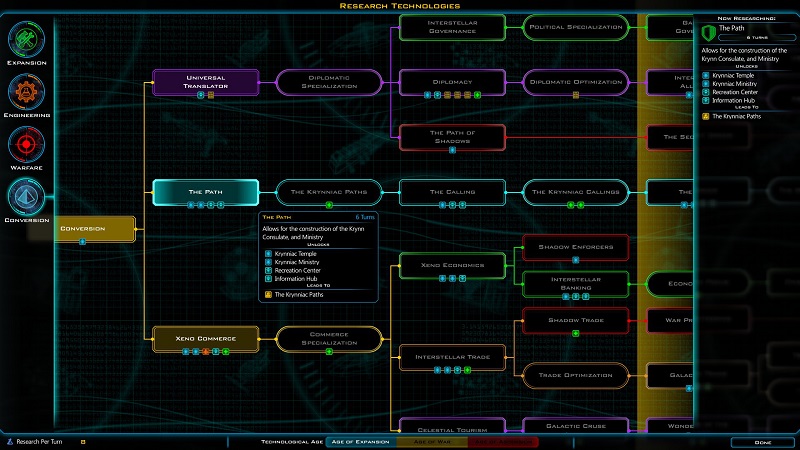Click the Done button
The image size is (800, 450).
tap(763, 442)
